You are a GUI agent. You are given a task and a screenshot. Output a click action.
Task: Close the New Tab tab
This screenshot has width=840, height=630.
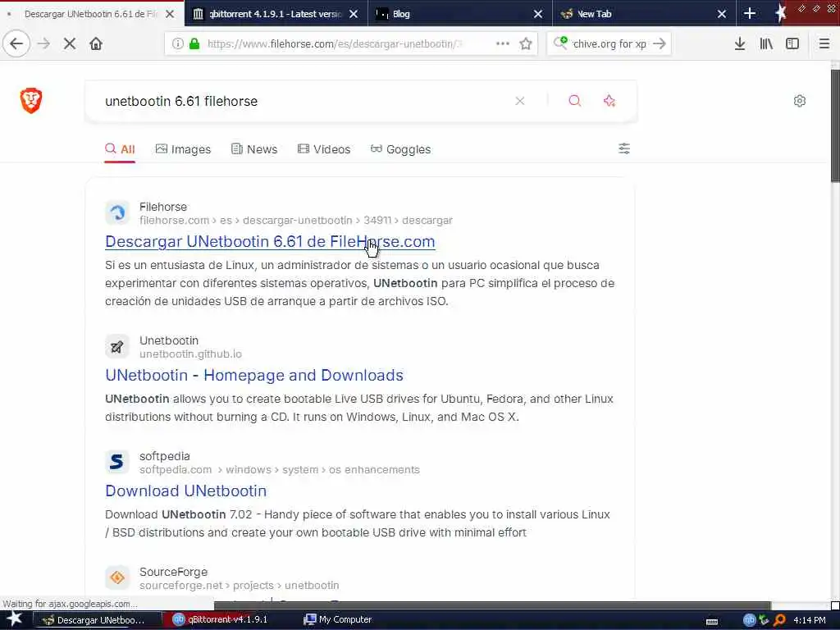(x=722, y=14)
